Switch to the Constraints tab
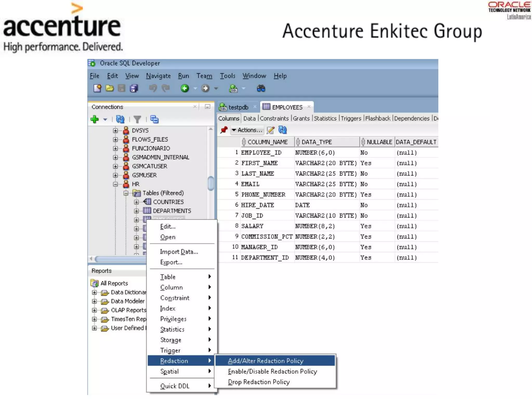 pyautogui.click(x=274, y=118)
